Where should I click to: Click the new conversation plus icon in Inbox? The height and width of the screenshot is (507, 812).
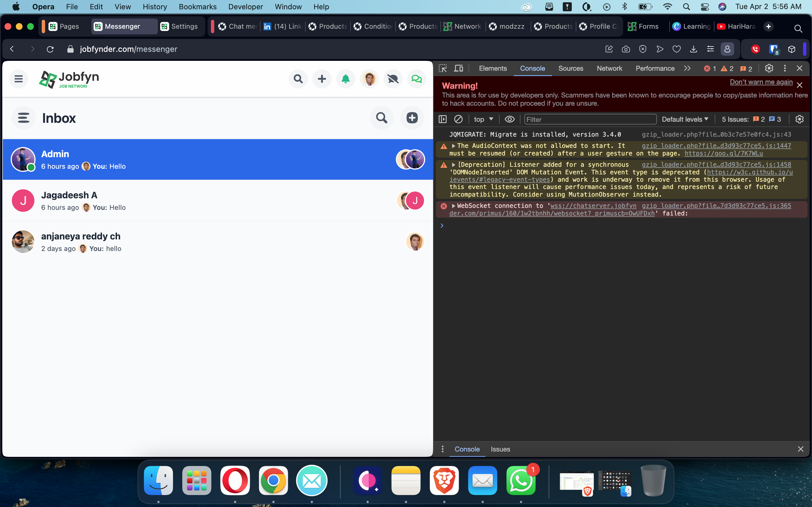tap(412, 118)
